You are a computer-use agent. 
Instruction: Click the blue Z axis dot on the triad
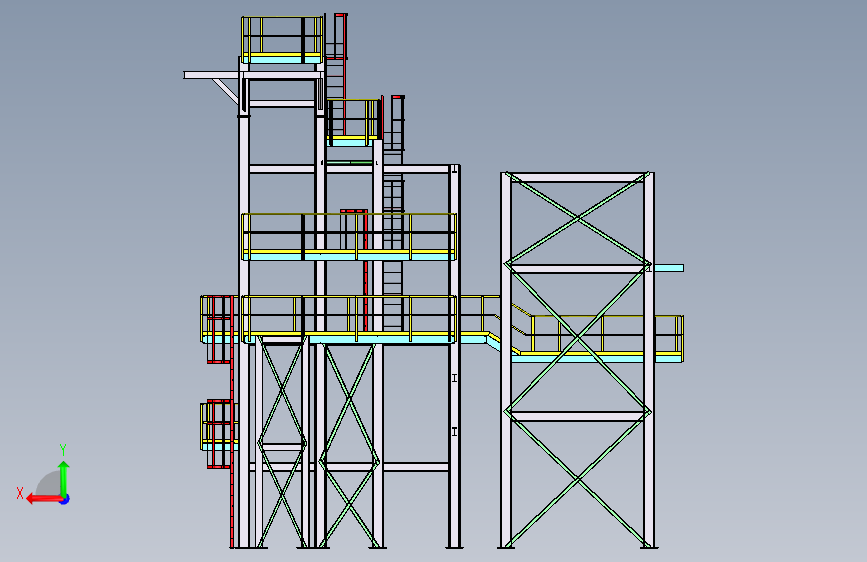pyautogui.click(x=65, y=499)
